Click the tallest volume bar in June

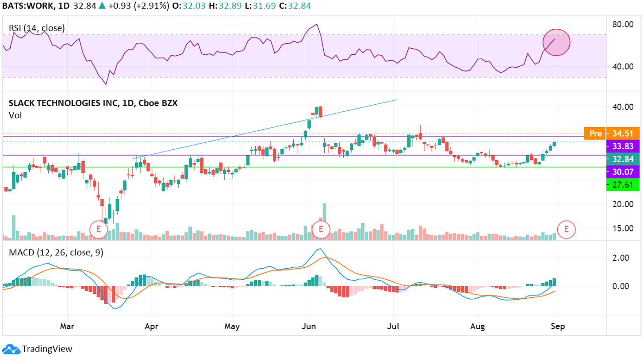(324, 221)
